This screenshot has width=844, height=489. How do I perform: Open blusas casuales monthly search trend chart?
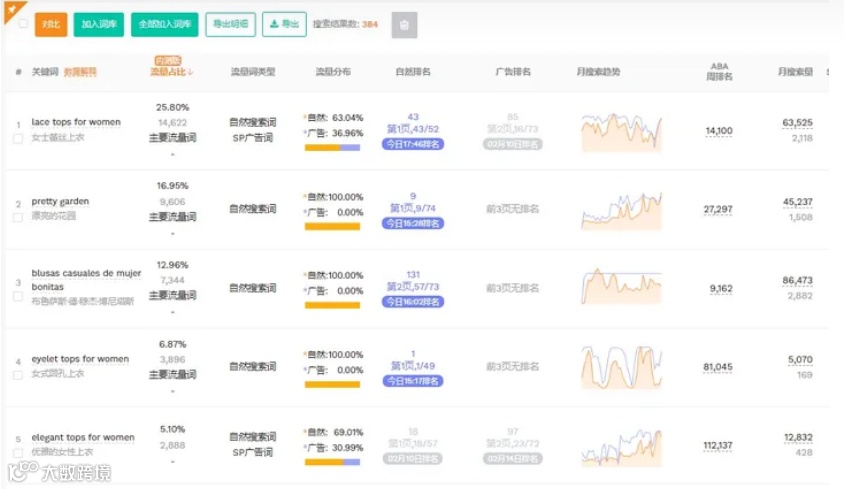(621, 286)
